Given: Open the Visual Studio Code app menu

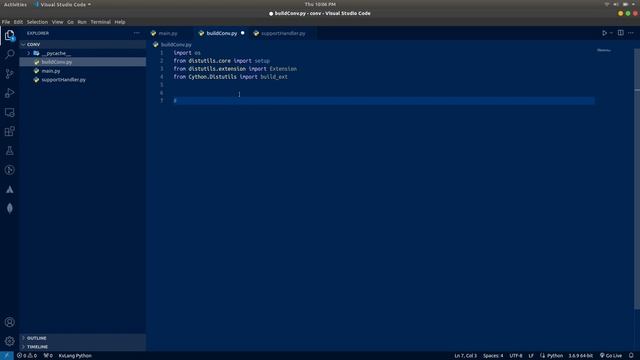Looking at the screenshot, I should tap(63, 4).
